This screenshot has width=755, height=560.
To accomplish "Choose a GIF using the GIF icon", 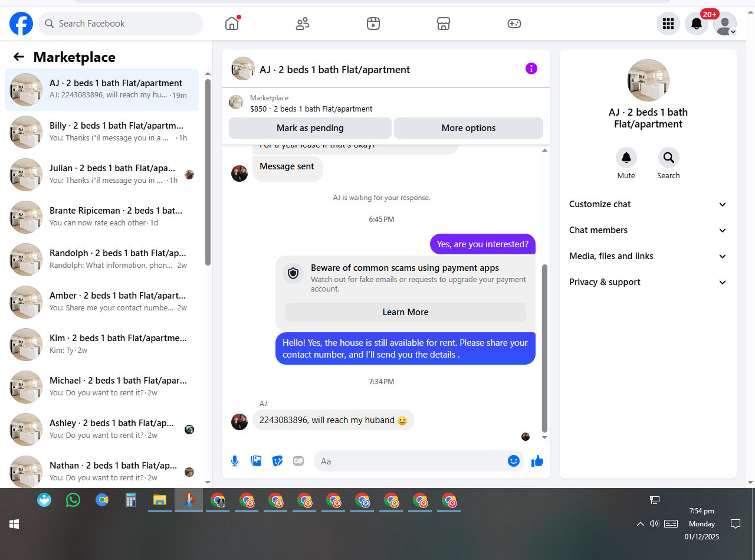I will 298,461.
